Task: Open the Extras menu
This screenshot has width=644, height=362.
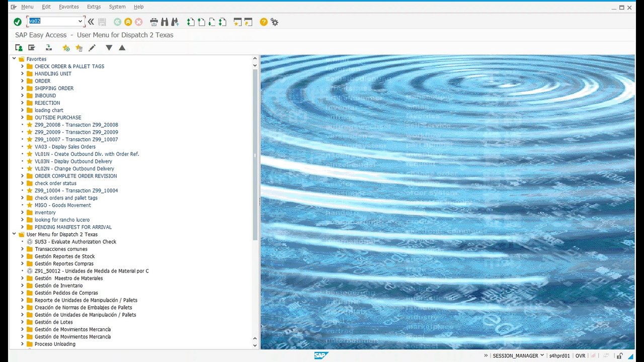Action: point(94,7)
